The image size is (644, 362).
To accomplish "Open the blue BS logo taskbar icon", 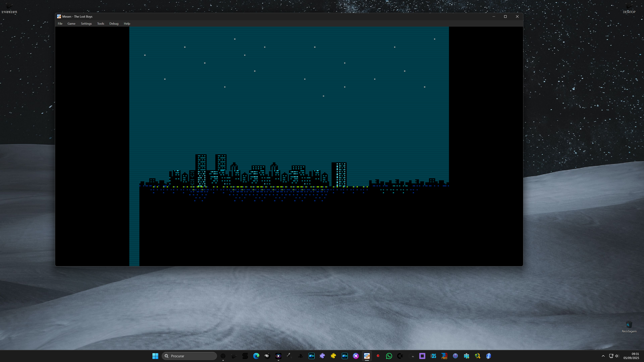I will [433, 356].
